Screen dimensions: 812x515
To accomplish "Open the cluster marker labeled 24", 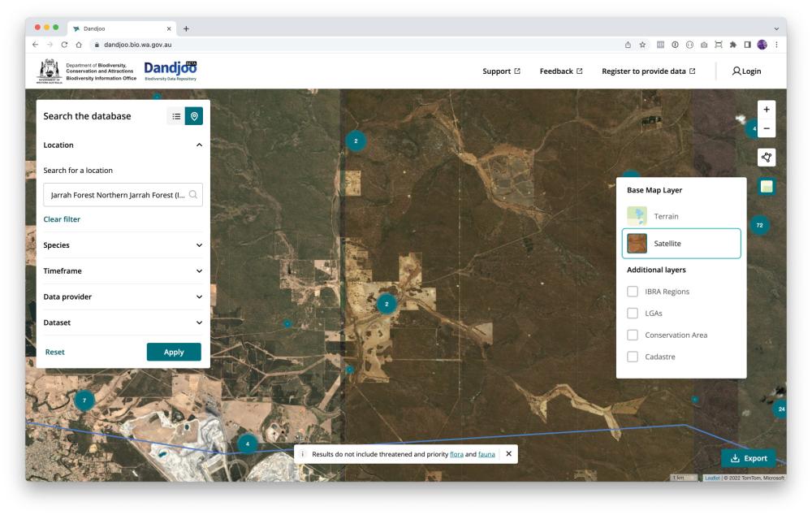I will coord(781,409).
